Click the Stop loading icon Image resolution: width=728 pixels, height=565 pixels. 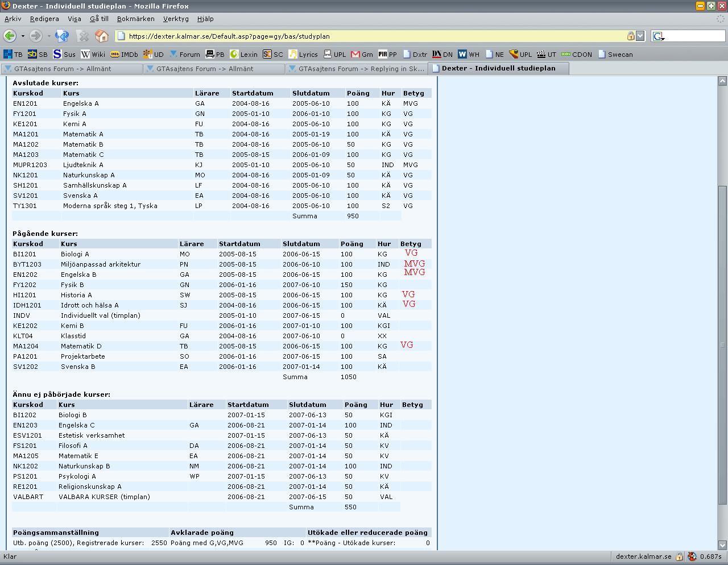(x=83, y=36)
